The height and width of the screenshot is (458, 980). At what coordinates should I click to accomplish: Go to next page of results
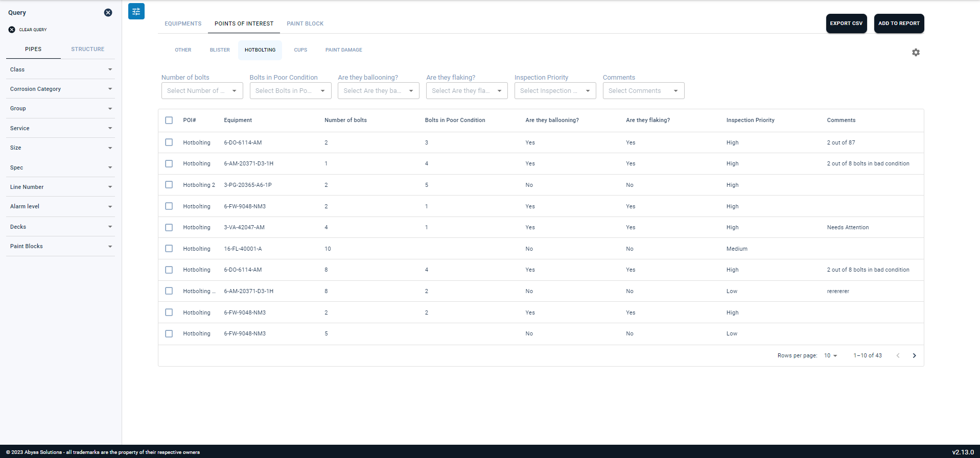[x=914, y=356]
